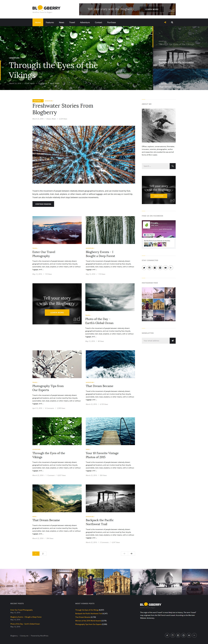Open the search icon in navigation bar
This screenshot has height=644, width=208.
172,22
